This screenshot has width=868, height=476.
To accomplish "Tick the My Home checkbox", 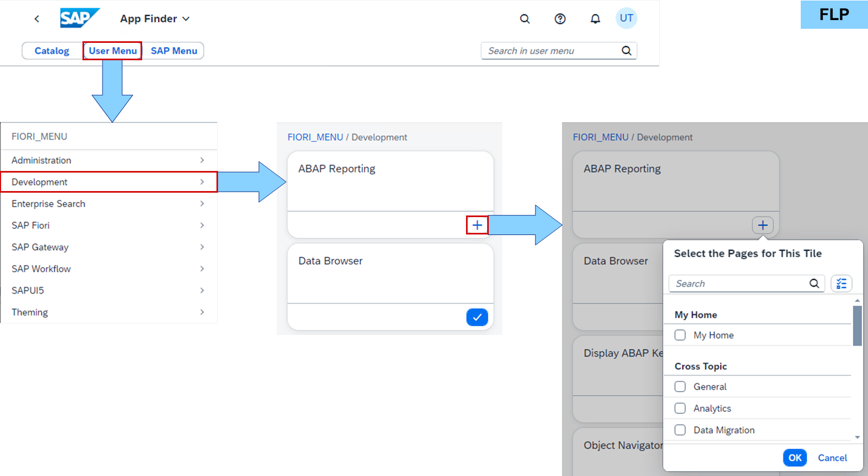I will pos(680,335).
